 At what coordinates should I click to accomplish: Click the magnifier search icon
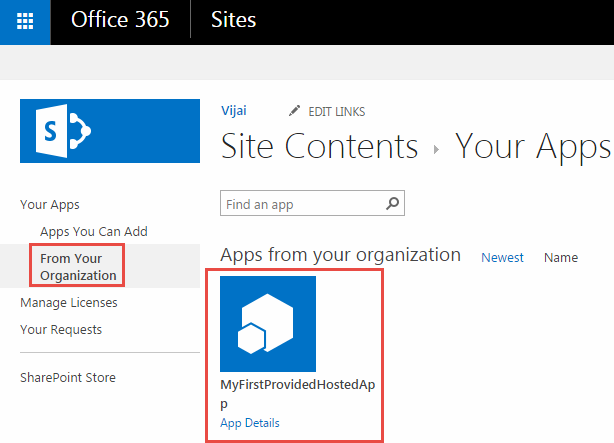point(394,204)
